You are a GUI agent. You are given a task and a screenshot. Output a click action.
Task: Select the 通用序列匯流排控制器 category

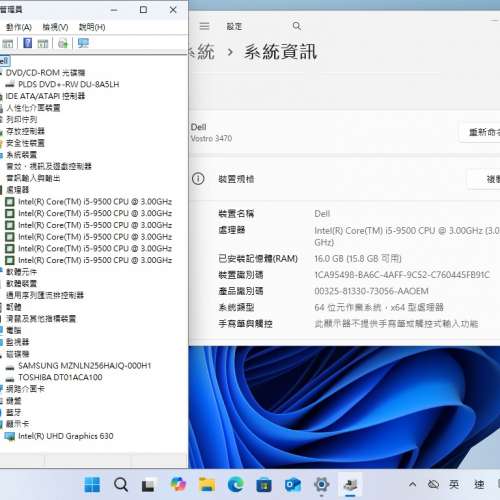(45, 295)
